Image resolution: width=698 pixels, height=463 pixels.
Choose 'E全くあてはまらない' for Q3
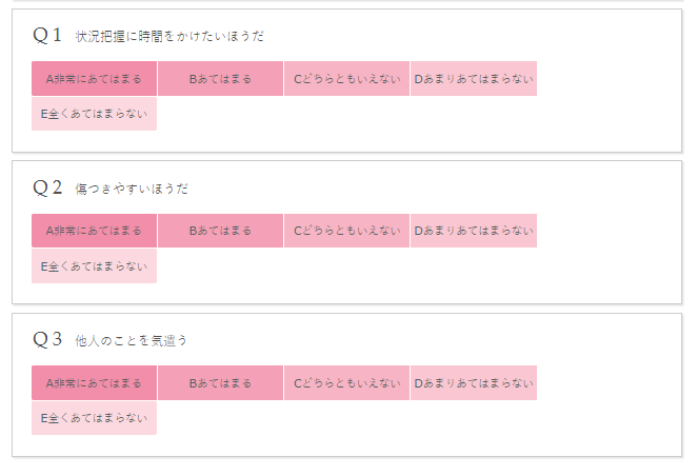(94, 418)
